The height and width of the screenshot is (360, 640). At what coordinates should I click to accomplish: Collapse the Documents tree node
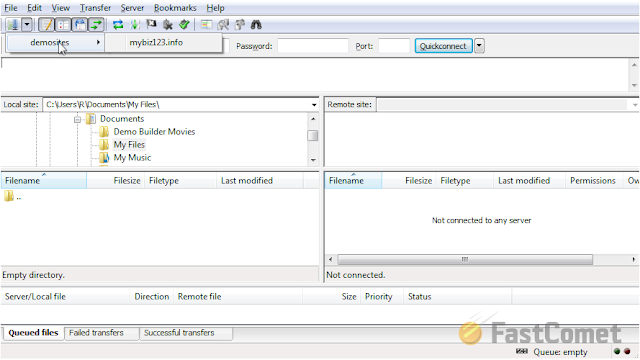coord(77,120)
